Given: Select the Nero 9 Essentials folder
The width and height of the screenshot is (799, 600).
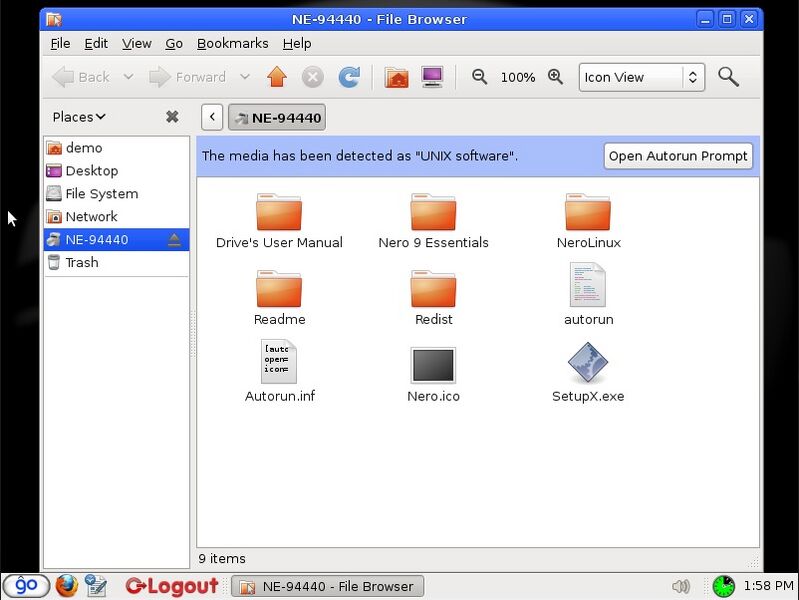Looking at the screenshot, I should click(433, 221).
